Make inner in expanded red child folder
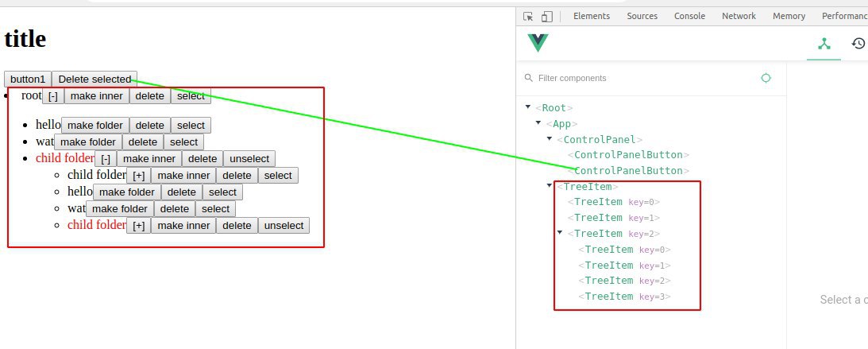The width and height of the screenshot is (868, 349). click(x=149, y=159)
